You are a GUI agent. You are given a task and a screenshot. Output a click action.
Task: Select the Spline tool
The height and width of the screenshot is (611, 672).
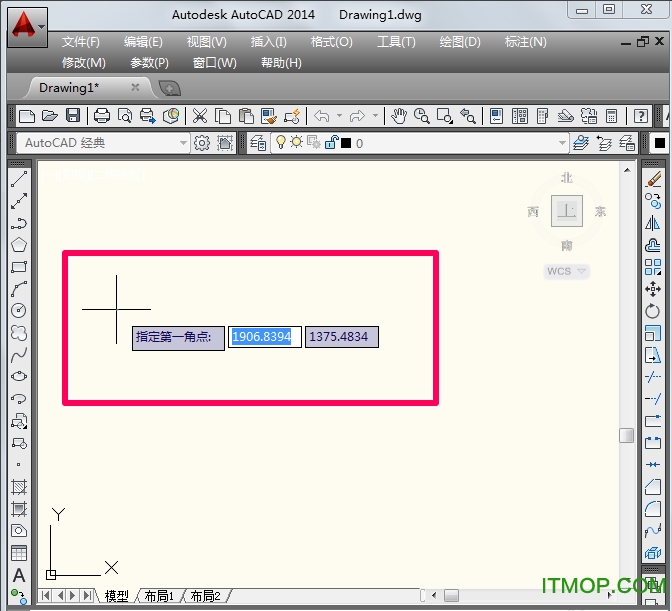(x=19, y=355)
